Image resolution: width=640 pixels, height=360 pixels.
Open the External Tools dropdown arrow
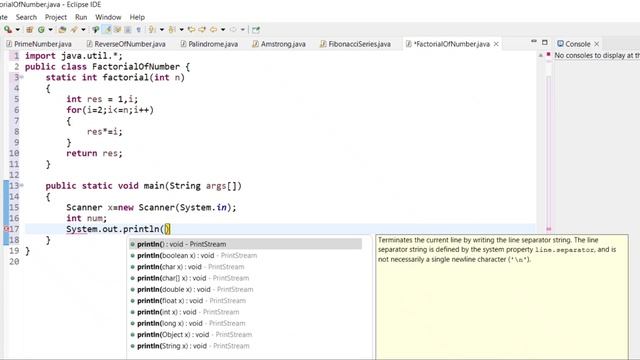[x=18, y=29]
